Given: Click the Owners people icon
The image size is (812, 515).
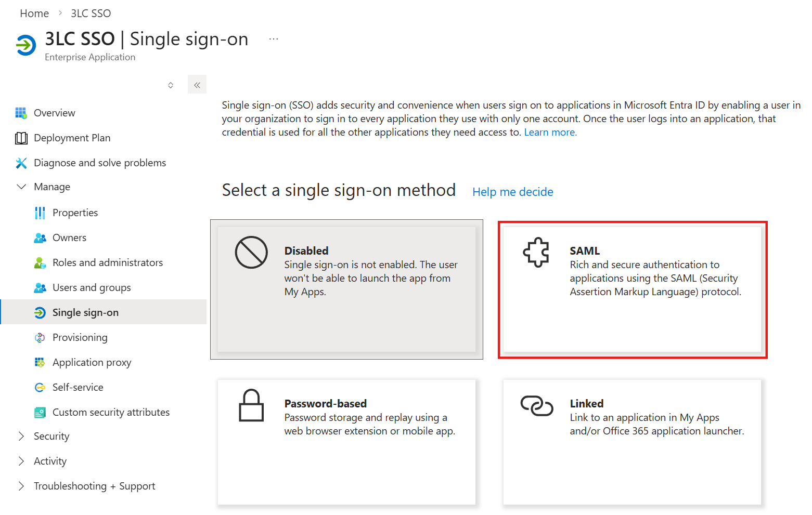Looking at the screenshot, I should pyautogui.click(x=40, y=237).
